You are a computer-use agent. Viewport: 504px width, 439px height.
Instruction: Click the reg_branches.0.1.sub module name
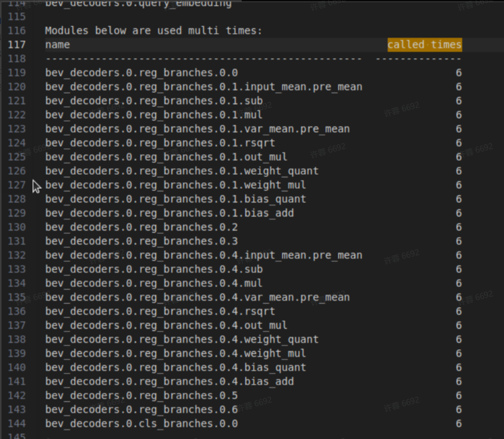click(x=153, y=101)
